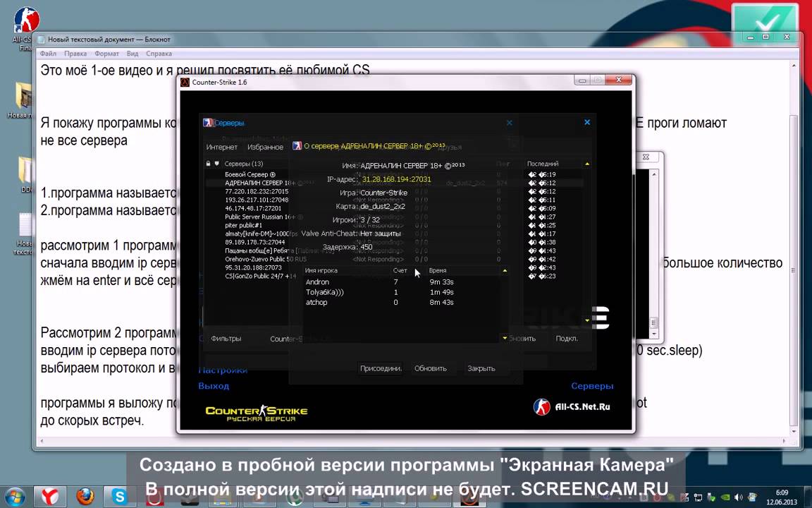This screenshot has width=812, height=508.
Task: Select the Orehovo-Zuevo Public server
Action: [x=266, y=259]
